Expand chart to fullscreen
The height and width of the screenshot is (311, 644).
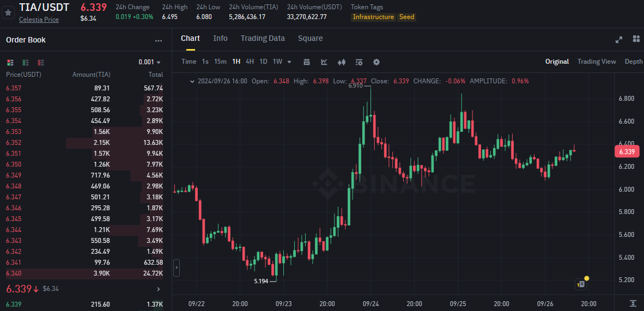click(619, 39)
